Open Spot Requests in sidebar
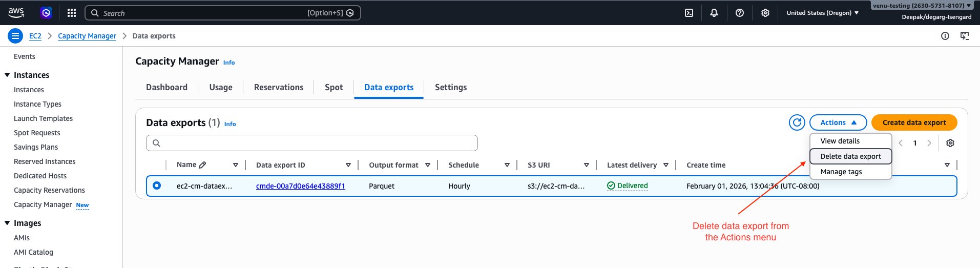The image size is (980, 268). pos(37,133)
